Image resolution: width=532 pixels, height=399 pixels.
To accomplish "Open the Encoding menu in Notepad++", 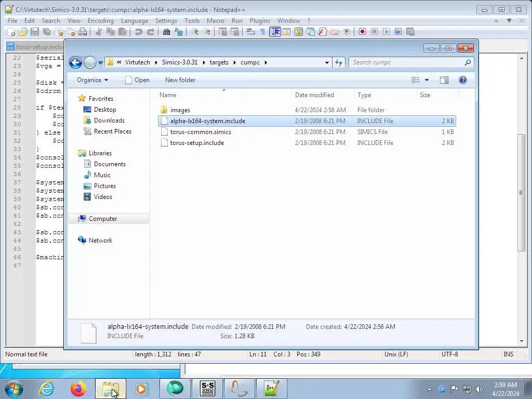I will point(101,21).
